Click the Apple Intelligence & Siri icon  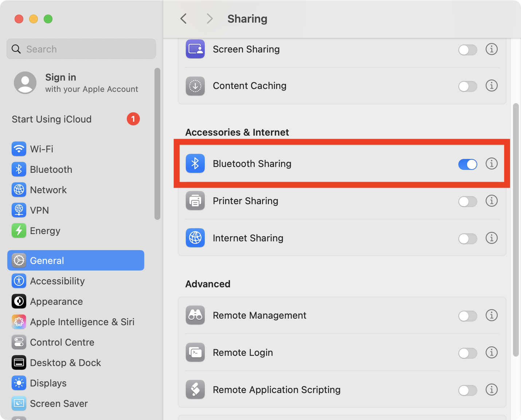19,322
